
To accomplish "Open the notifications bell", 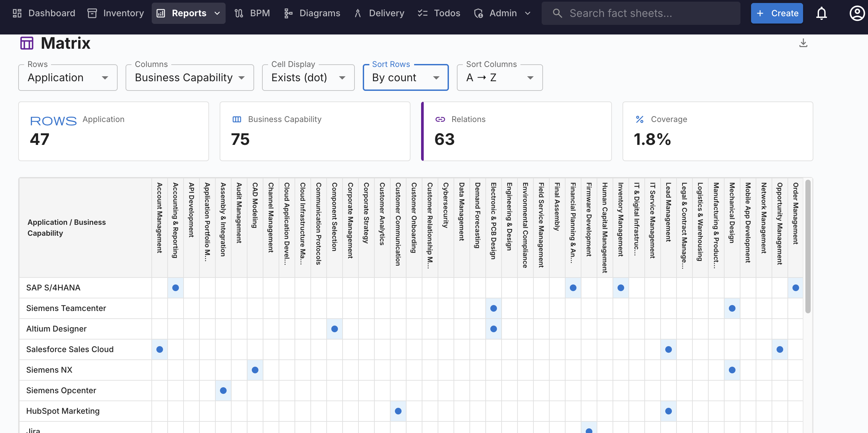I will (x=821, y=13).
